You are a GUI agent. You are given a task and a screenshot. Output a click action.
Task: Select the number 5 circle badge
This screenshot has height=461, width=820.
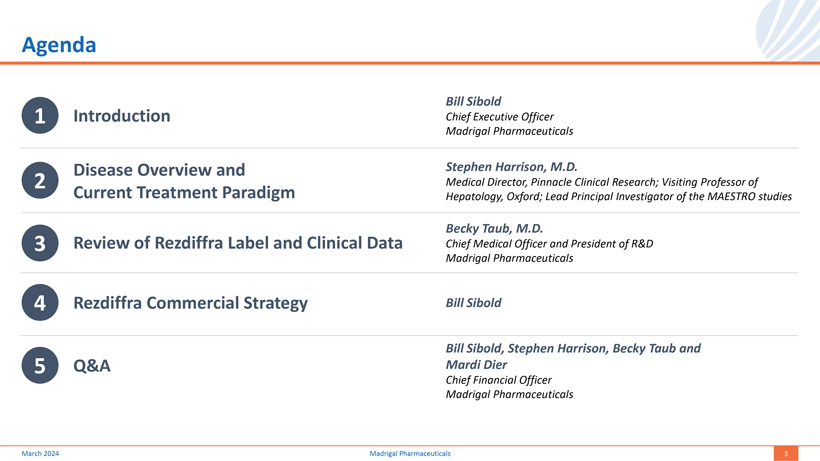tap(38, 366)
